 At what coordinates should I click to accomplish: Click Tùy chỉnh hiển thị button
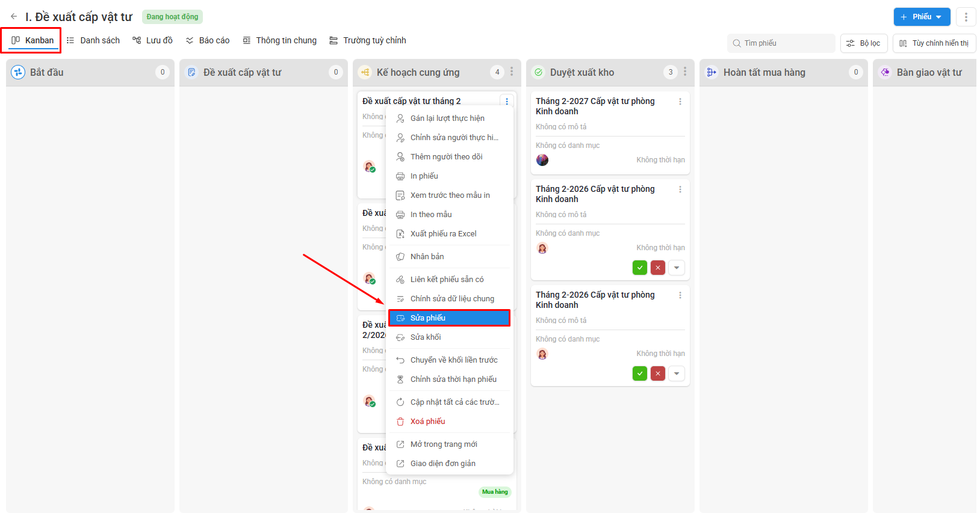[934, 43]
